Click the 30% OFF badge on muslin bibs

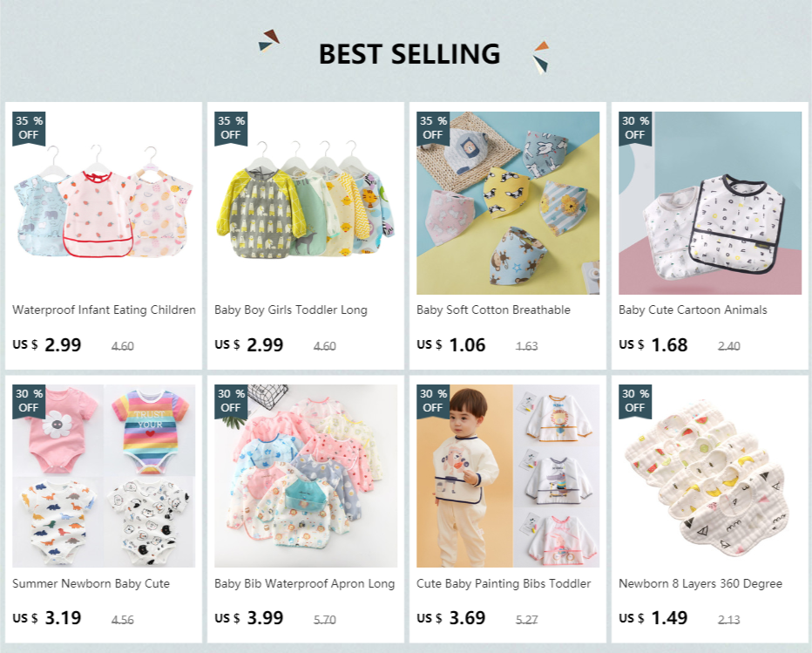[635, 401]
